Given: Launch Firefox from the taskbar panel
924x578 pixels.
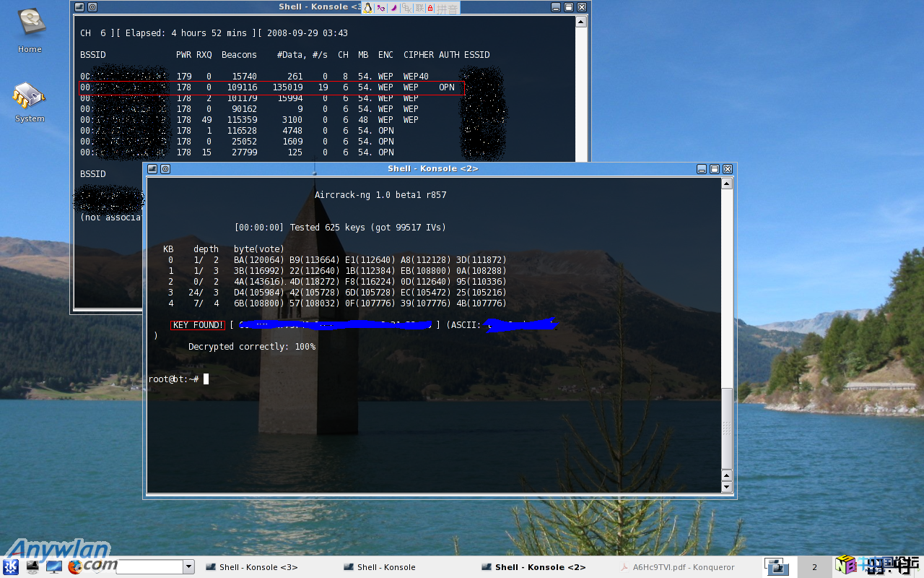Looking at the screenshot, I should (x=75, y=566).
